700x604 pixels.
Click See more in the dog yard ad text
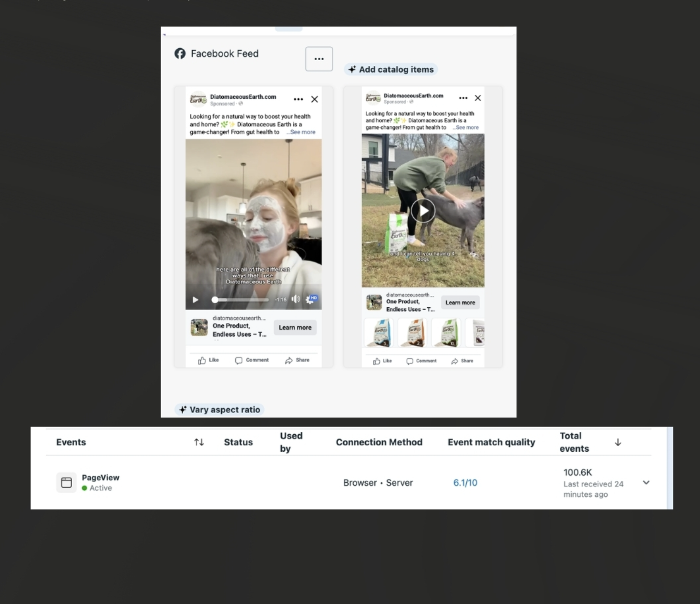(467, 127)
